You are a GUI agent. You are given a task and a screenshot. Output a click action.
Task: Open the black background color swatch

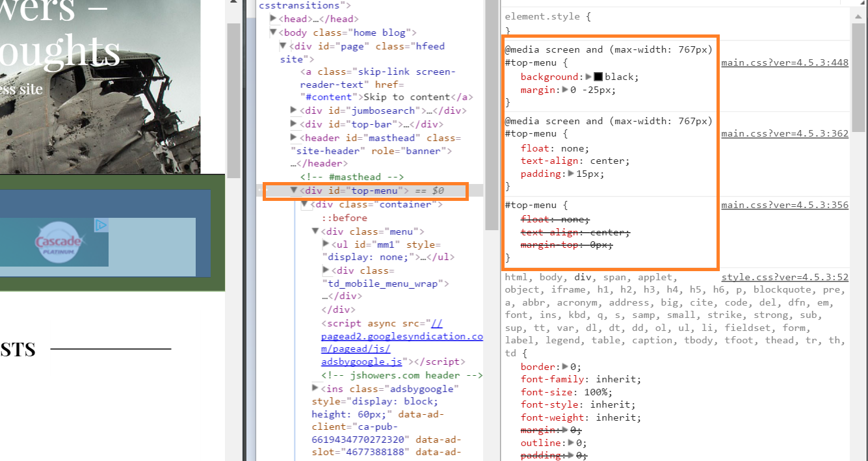(598, 77)
